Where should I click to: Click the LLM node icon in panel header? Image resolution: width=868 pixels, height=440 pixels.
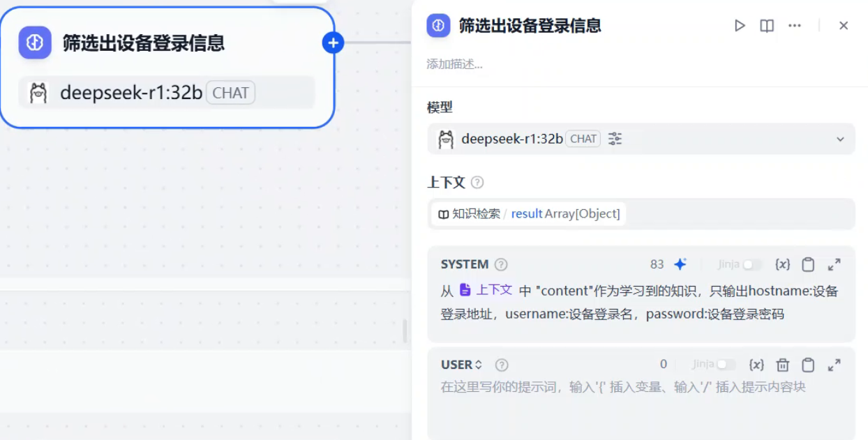click(438, 26)
